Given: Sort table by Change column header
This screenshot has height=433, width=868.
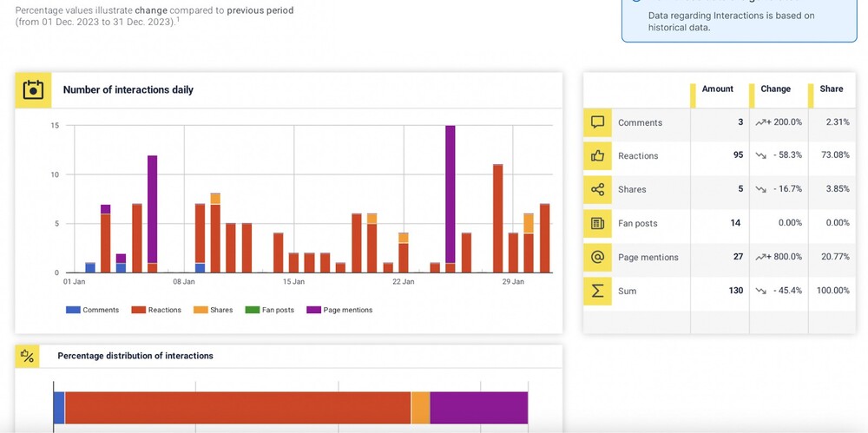Looking at the screenshot, I should pos(775,89).
